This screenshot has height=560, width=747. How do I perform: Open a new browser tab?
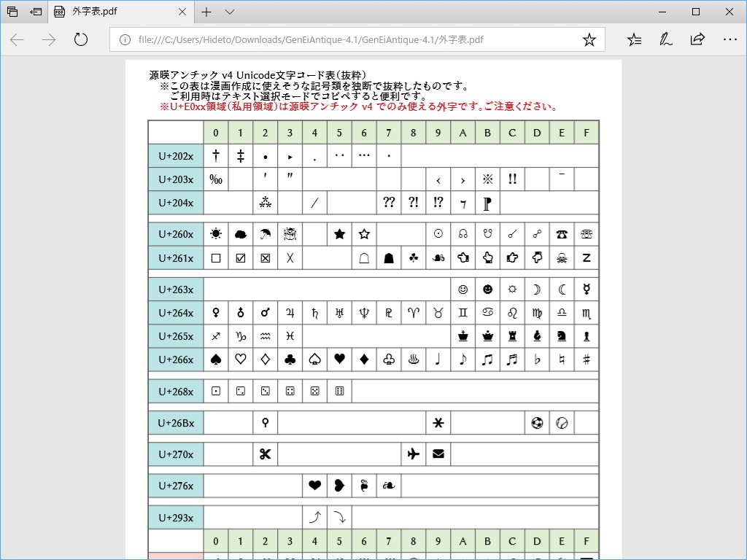207,12
